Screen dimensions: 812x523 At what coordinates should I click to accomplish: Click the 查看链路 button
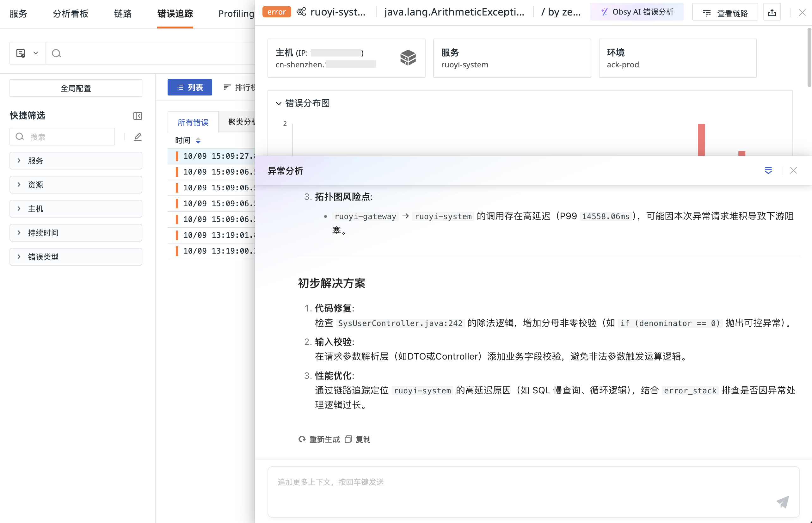pos(725,13)
